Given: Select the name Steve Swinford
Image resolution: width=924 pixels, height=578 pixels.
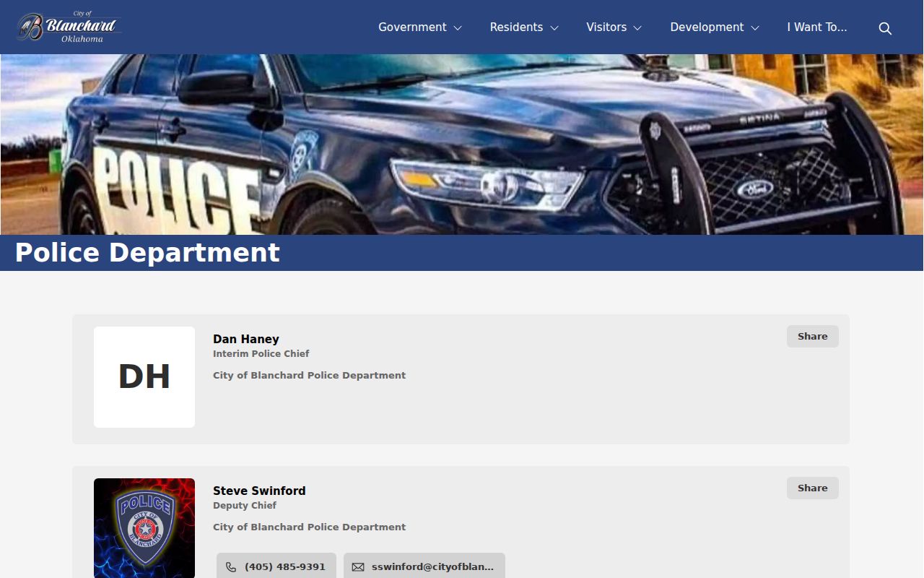Looking at the screenshot, I should click(x=259, y=491).
